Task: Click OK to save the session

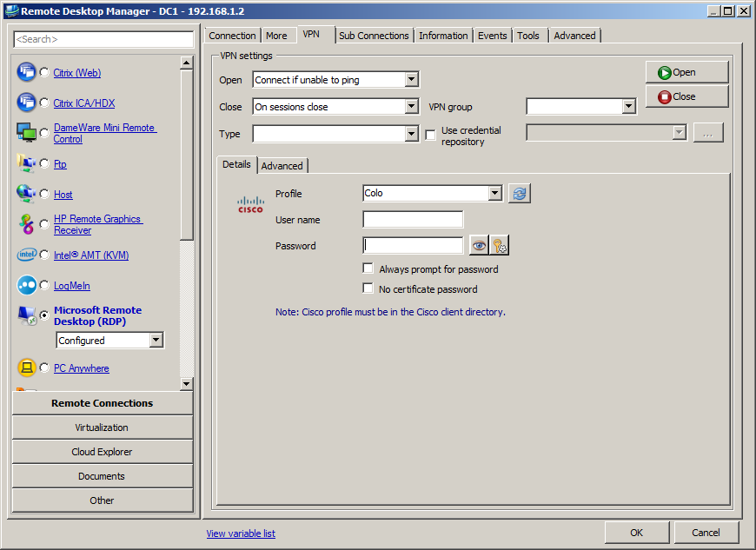Action: (636, 533)
